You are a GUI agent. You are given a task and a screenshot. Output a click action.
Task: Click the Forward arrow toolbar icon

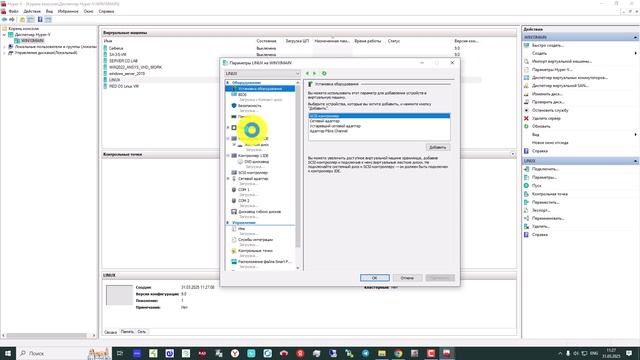click(x=12, y=20)
